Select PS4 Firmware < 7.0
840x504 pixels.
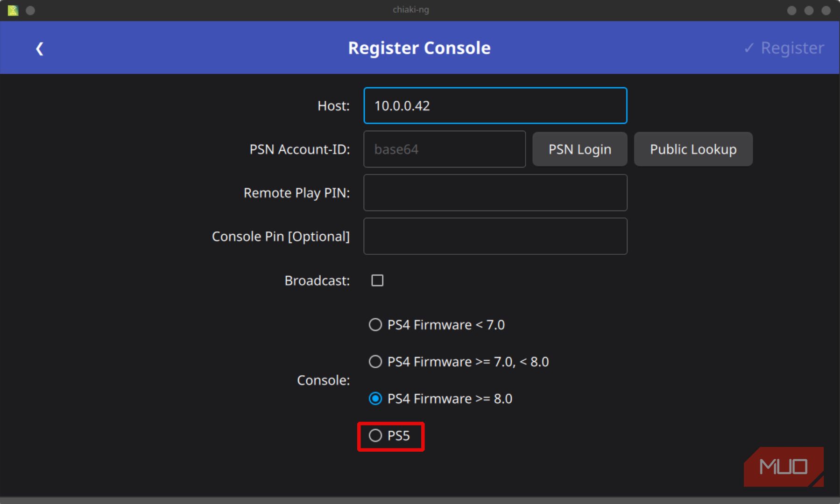375,325
